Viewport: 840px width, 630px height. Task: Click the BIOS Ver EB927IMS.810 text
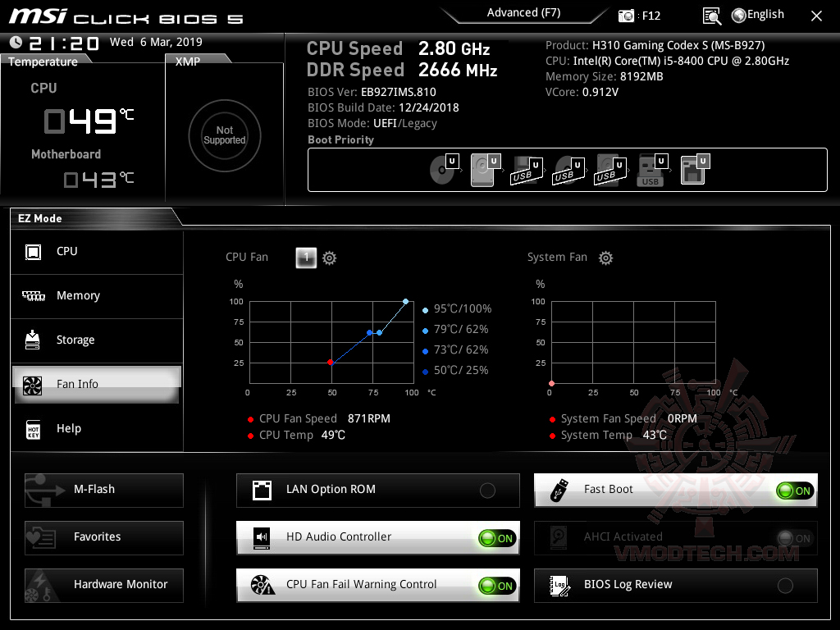372,92
